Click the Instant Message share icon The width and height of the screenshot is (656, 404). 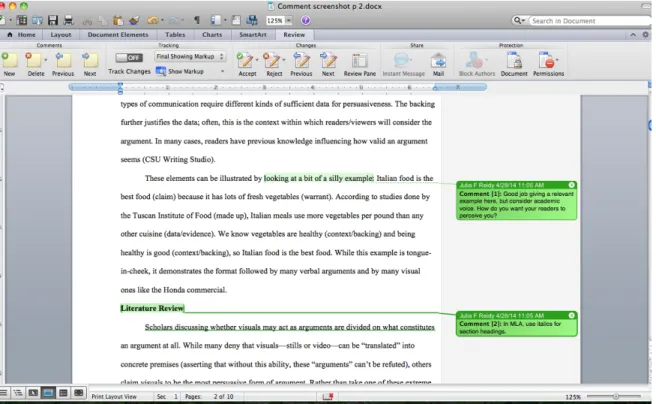coord(402,60)
